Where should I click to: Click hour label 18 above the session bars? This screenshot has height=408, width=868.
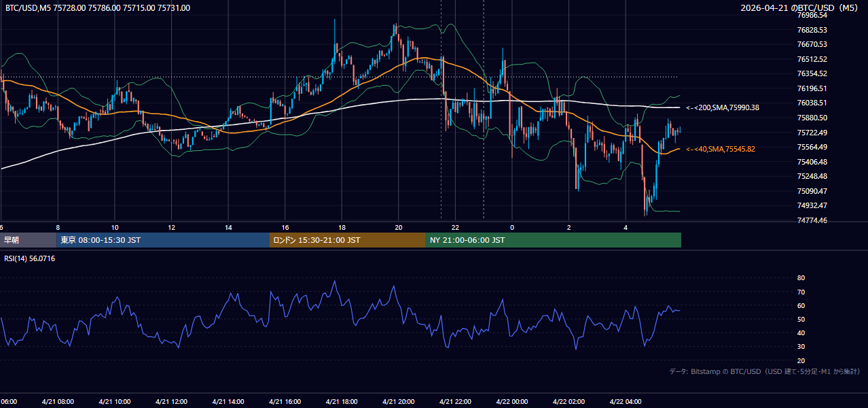[x=342, y=227]
